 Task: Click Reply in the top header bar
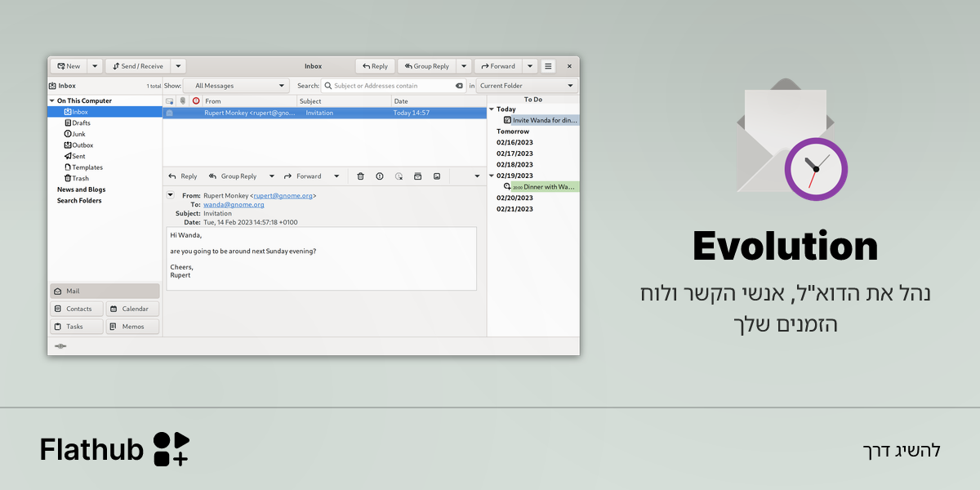coord(375,66)
